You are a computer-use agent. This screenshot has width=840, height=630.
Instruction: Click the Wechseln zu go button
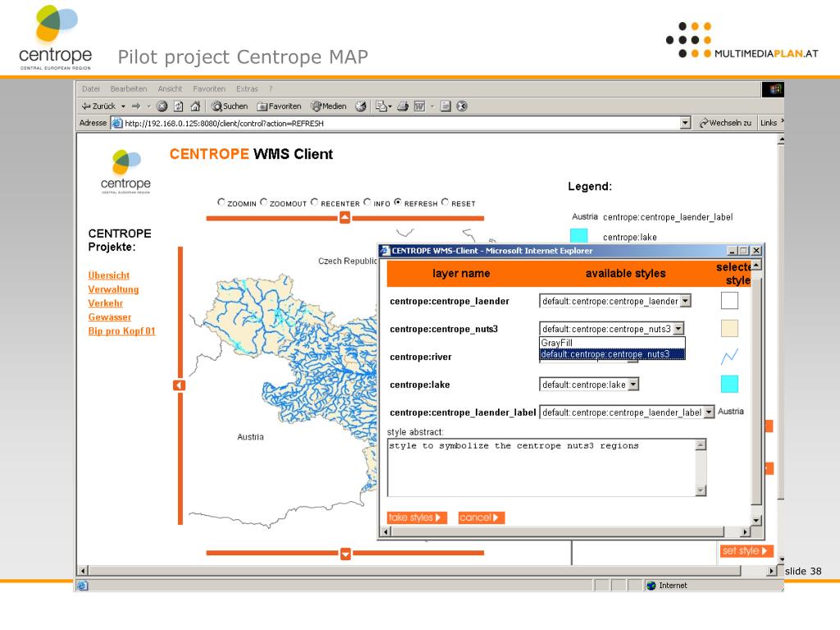725,123
